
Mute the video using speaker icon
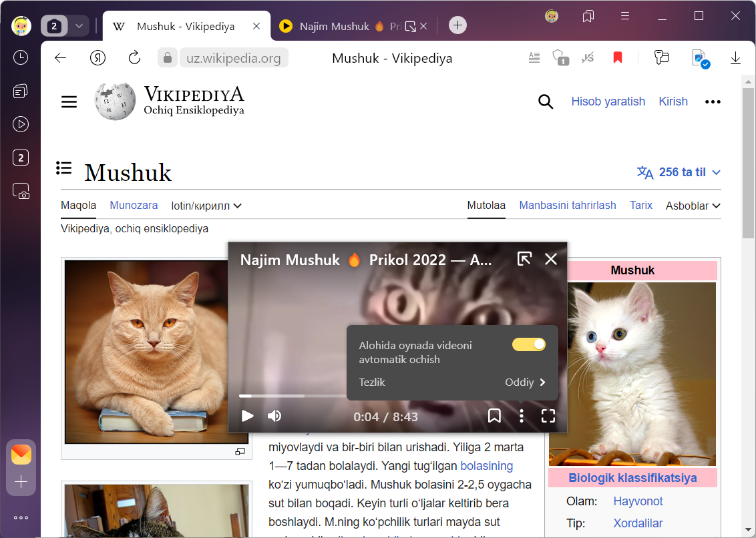274,416
